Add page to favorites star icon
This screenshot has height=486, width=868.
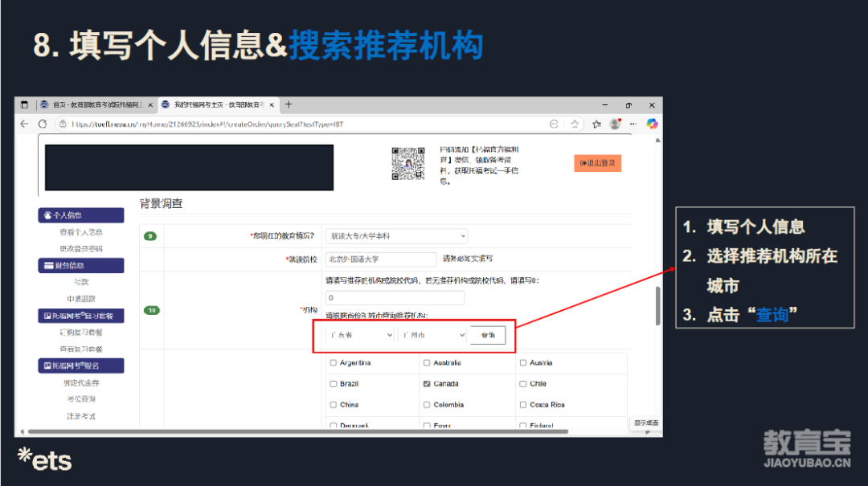[575, 124]
